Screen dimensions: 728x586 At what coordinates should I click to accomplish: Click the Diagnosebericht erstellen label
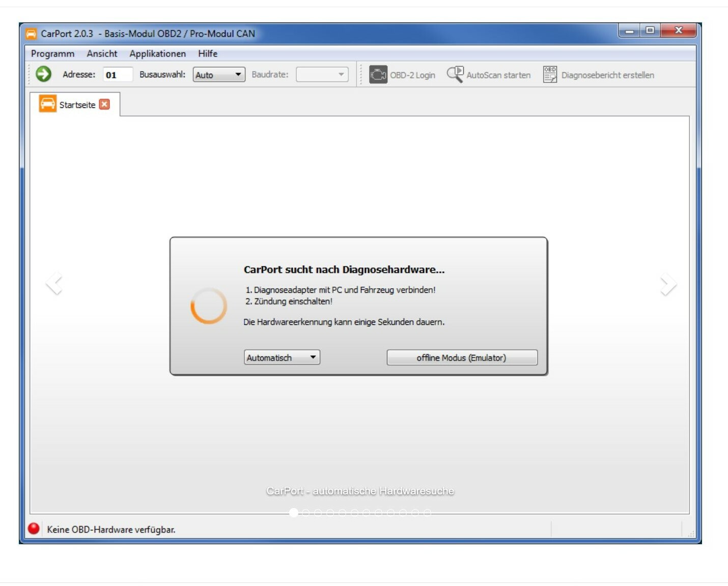[x=607, y=75]
